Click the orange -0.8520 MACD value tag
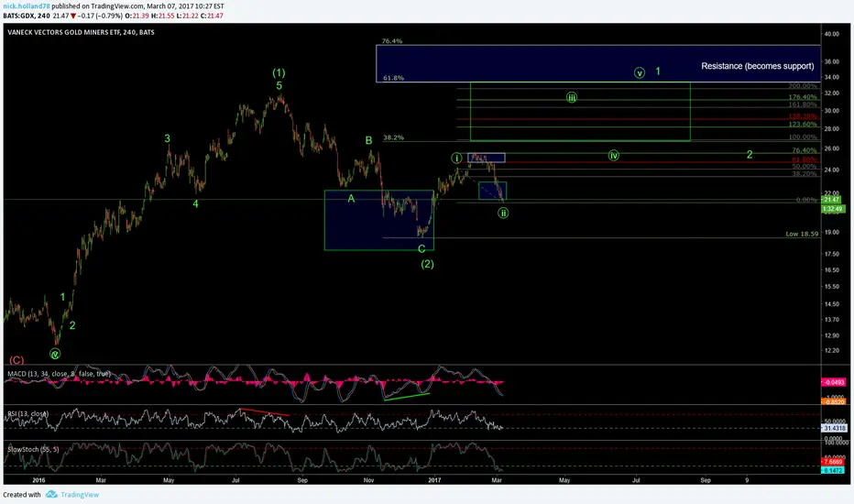The image size is (854, 504). pyautogui.click(x=834, y=402)
